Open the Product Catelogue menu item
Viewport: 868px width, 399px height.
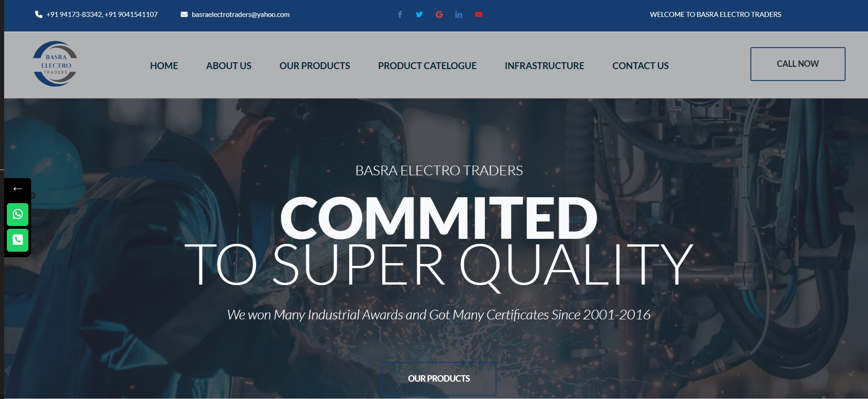427,66
